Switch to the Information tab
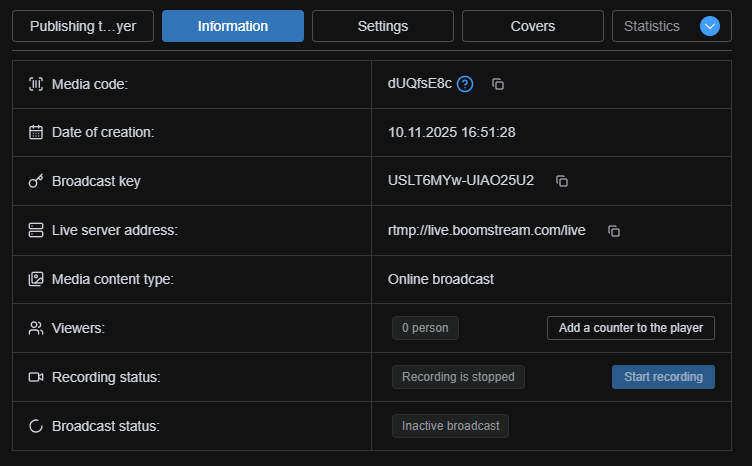 click(x=233, y=26)
